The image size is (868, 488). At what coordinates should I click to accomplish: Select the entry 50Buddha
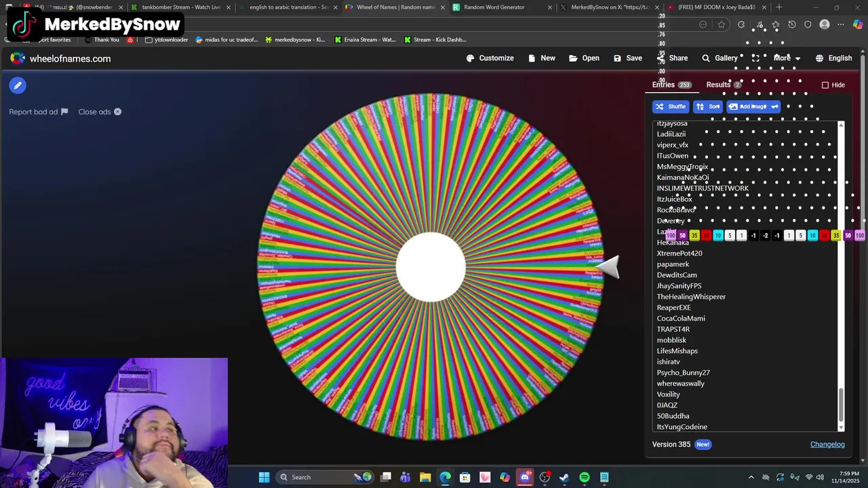(x=673, y=416)
